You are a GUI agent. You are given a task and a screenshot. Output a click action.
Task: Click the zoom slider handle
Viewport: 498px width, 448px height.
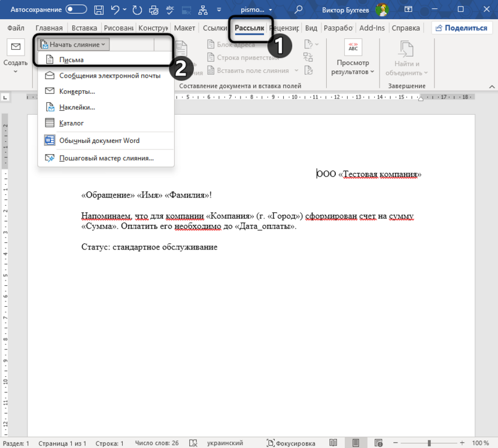coord(429,443)
